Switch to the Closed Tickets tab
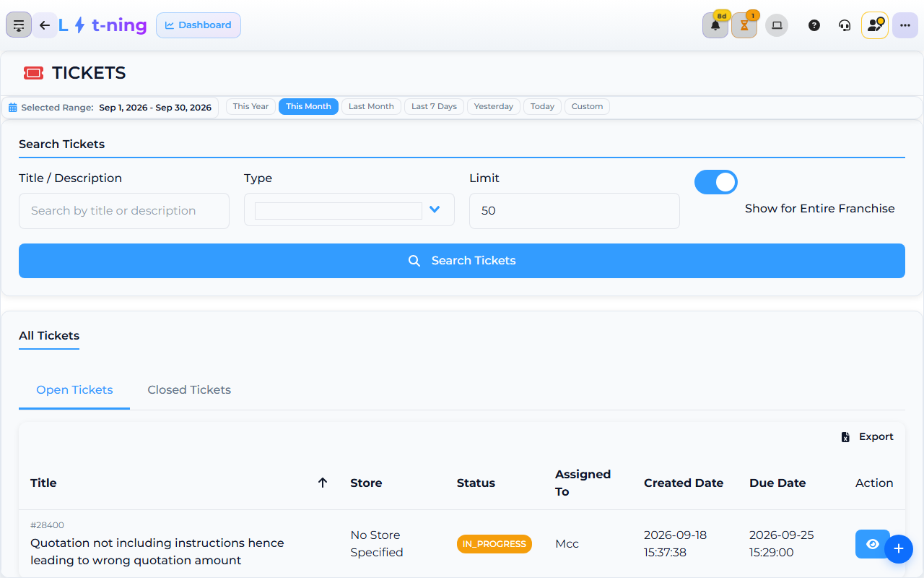This screenshot has height=578, width=924. tap(189, 390)
